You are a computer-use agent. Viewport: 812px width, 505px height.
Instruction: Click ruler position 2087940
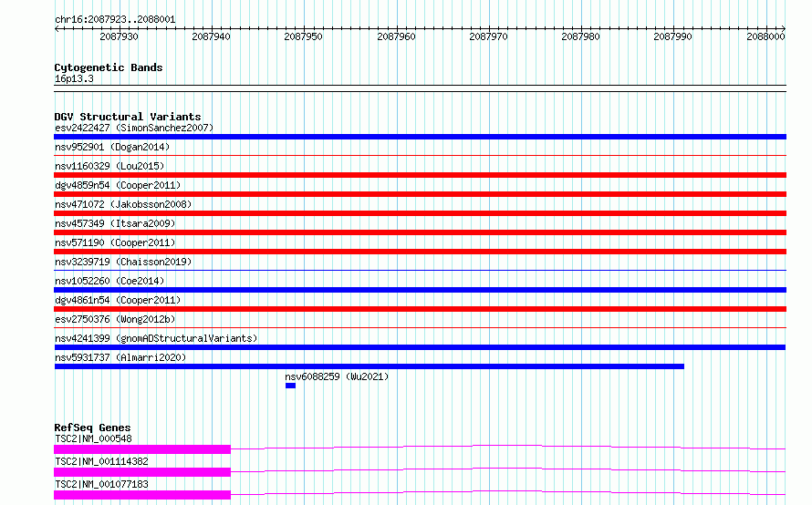[212, 36]
